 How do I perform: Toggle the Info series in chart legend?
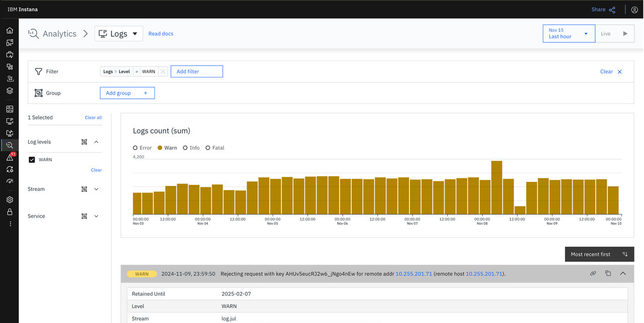[x=191, y=148]
